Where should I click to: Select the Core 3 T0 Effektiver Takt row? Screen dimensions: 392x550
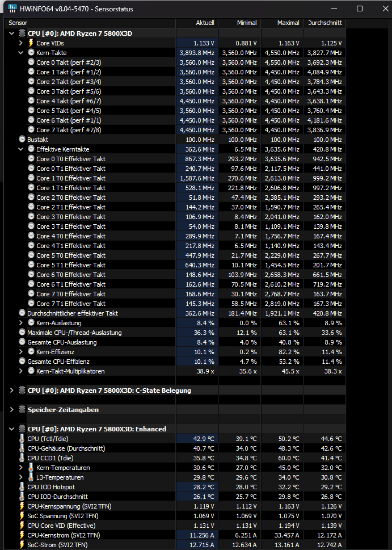(175, 216)
